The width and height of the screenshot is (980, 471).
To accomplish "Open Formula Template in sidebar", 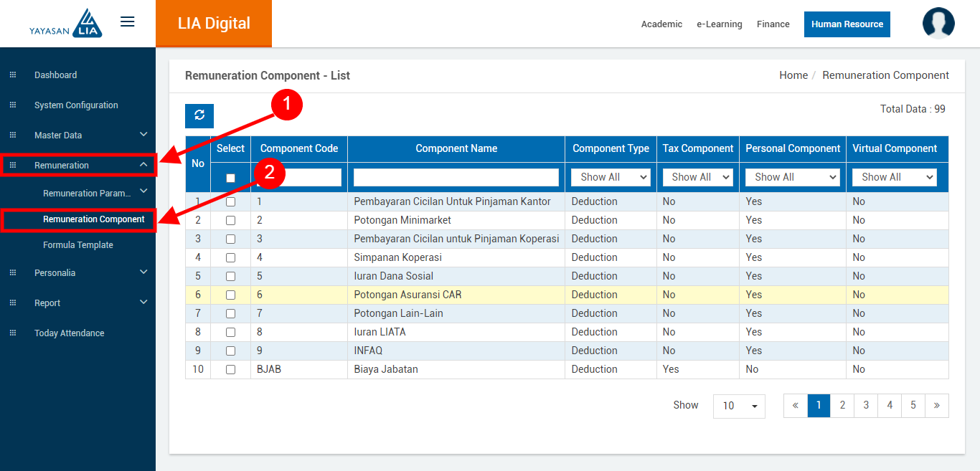I will click(x=78, y=245).
